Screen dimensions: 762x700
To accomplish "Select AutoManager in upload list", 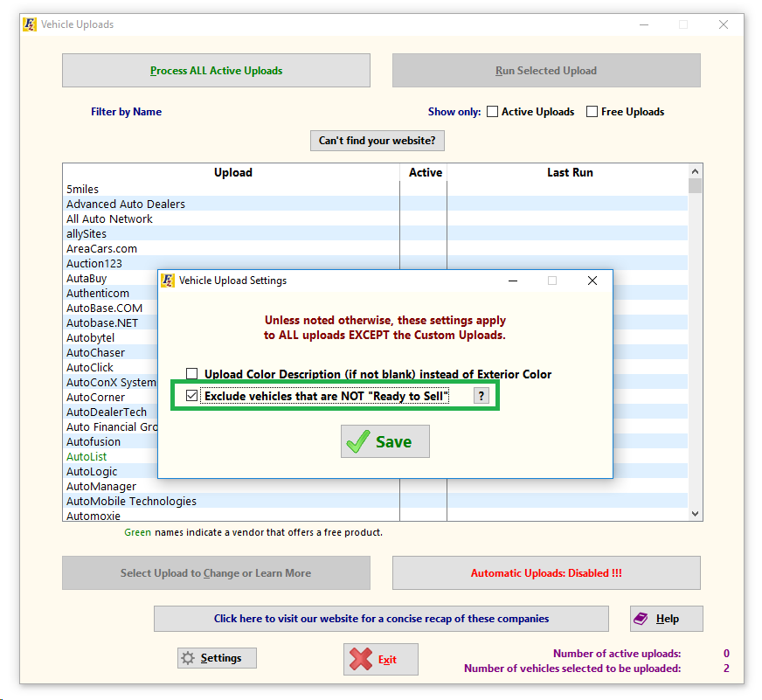I will tap(375, 487).
